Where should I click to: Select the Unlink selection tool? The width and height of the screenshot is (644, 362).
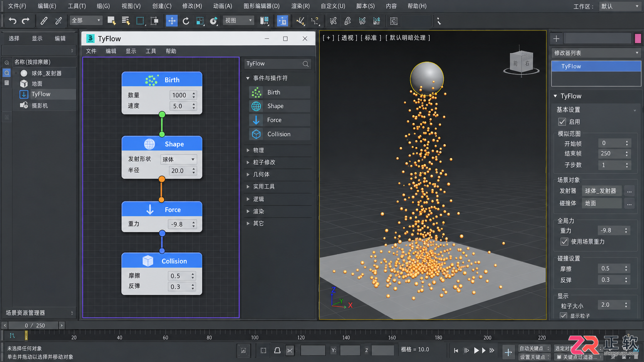tap(58, 21)
